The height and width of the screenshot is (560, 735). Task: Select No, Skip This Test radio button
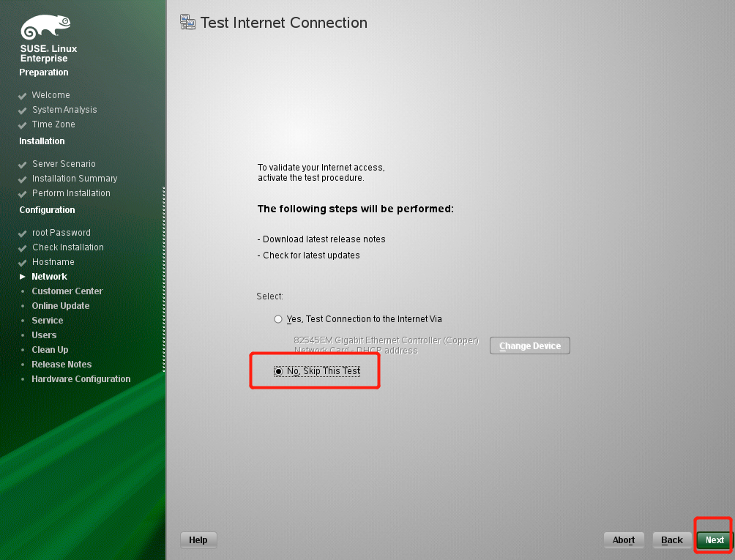(278, 371)
